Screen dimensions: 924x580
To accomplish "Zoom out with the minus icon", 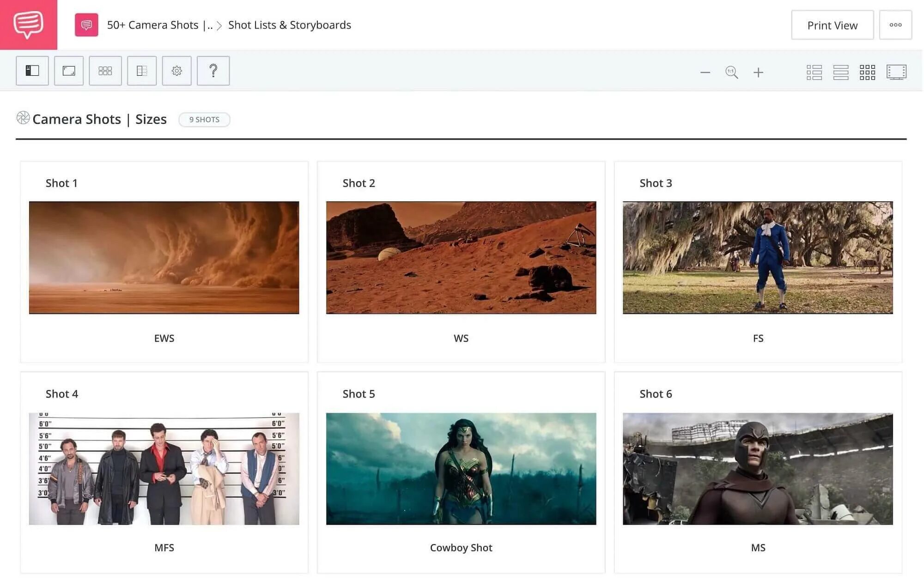I will (705, 72).
